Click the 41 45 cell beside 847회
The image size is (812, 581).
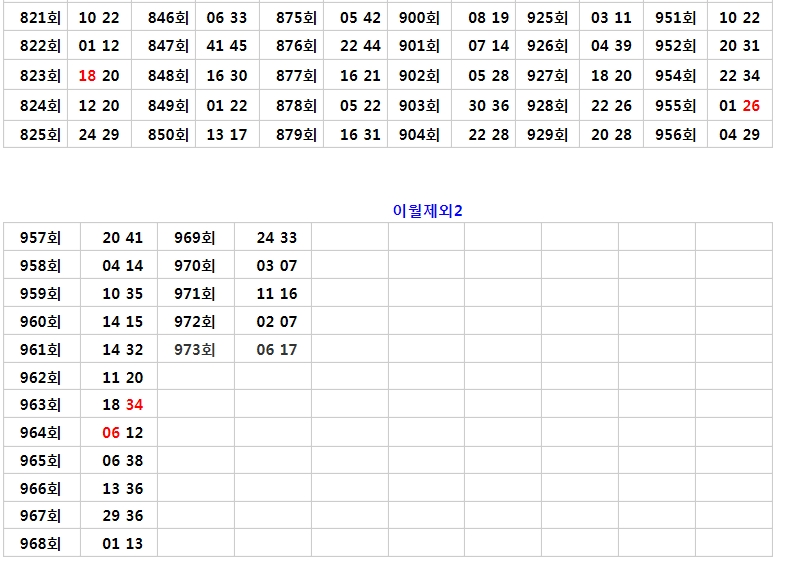[x=227, y=46]
